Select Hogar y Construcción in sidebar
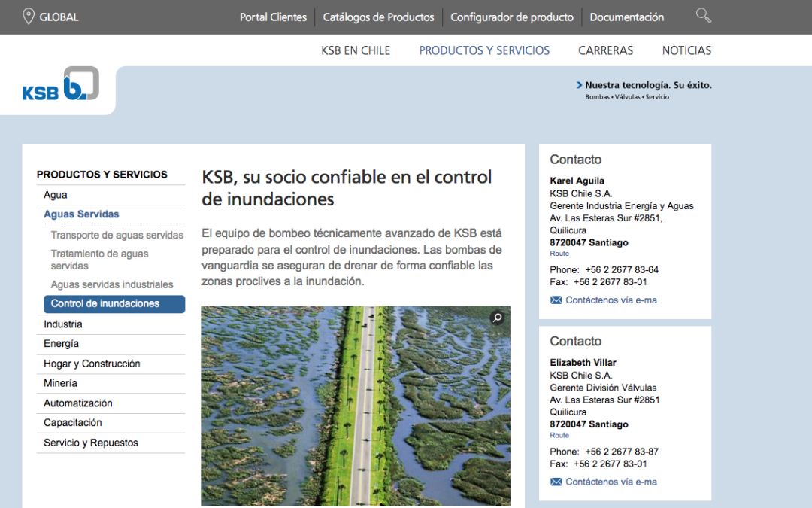This screenshot has height=508, width=812. [92, 364]
